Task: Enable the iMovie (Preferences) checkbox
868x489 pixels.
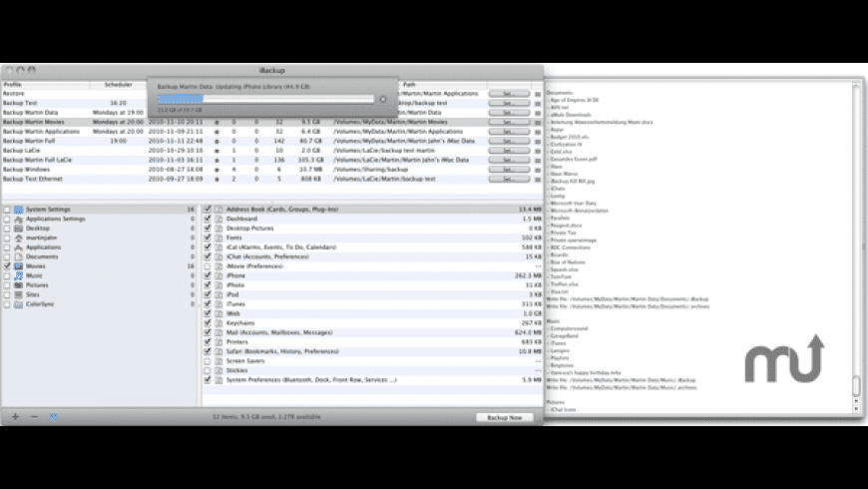Action: click(208, 266)
